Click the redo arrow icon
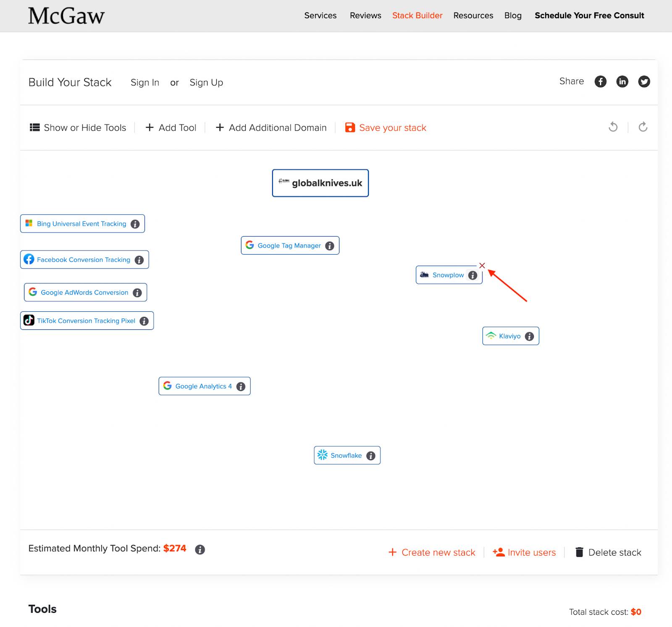Image resolution: width=672 pixels, height=627 pixels. pos(643,127)
